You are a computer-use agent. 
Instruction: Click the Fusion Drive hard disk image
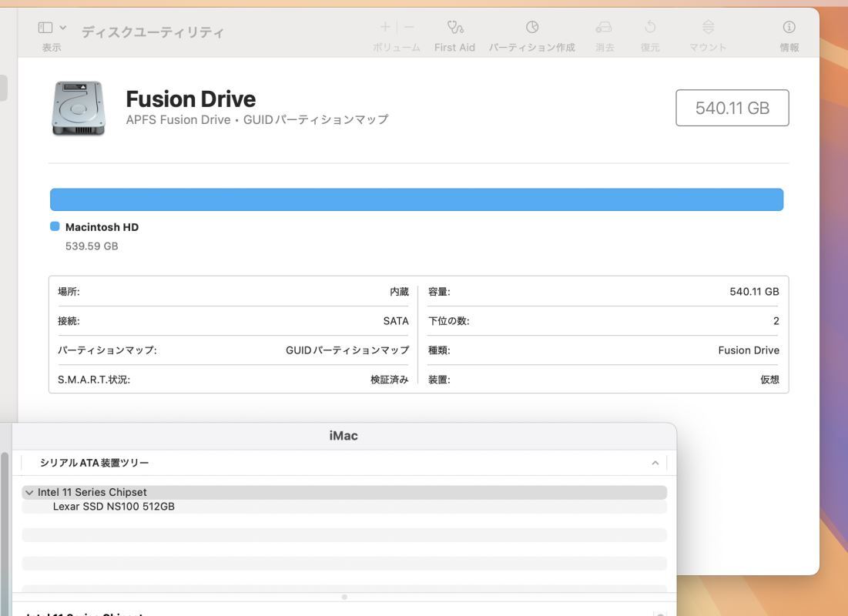click(78, 109)
